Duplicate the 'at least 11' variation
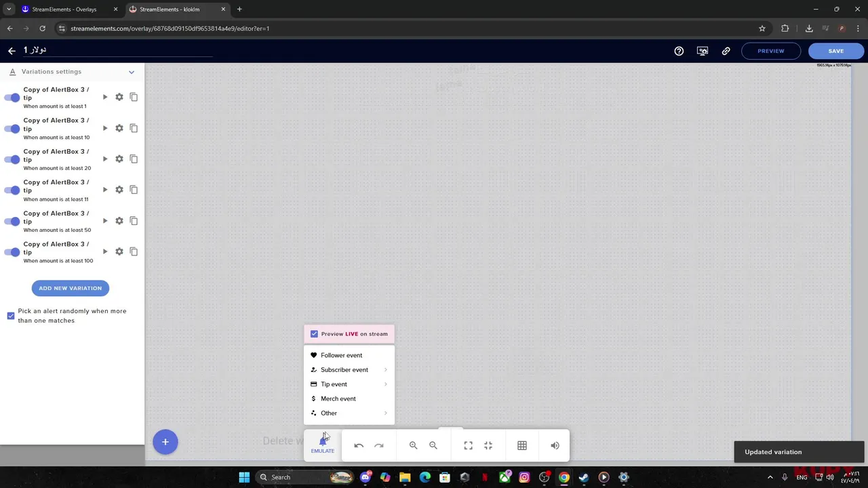 134,190
